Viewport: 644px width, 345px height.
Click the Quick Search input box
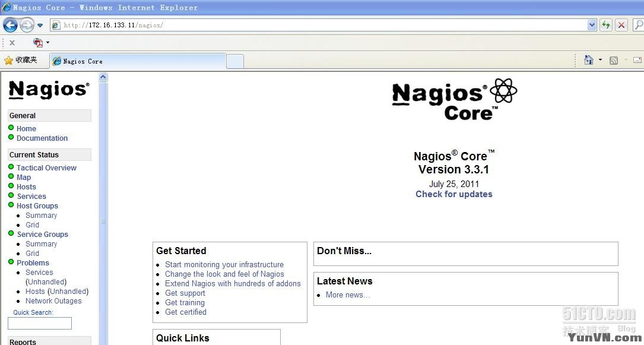coord(40,323)
